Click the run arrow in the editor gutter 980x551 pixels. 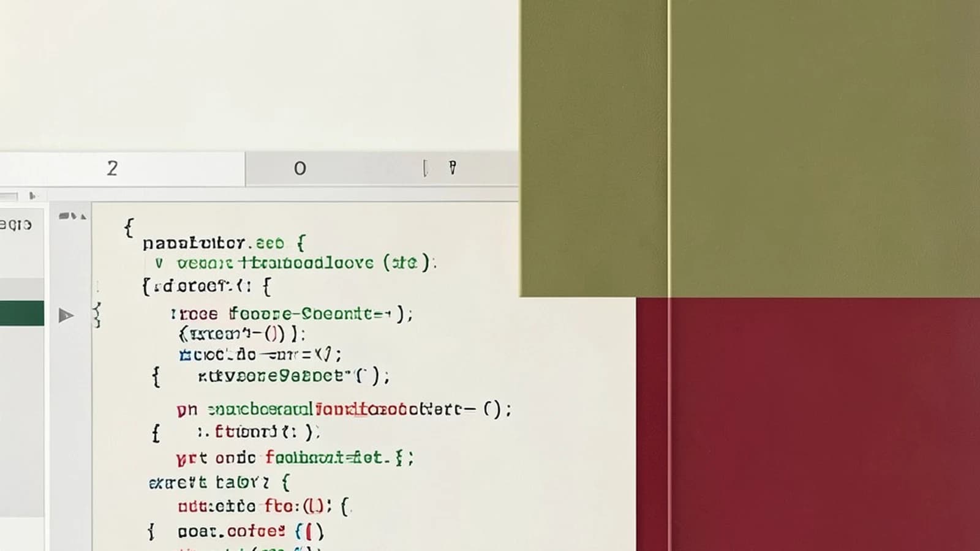(x=66, y=315)
